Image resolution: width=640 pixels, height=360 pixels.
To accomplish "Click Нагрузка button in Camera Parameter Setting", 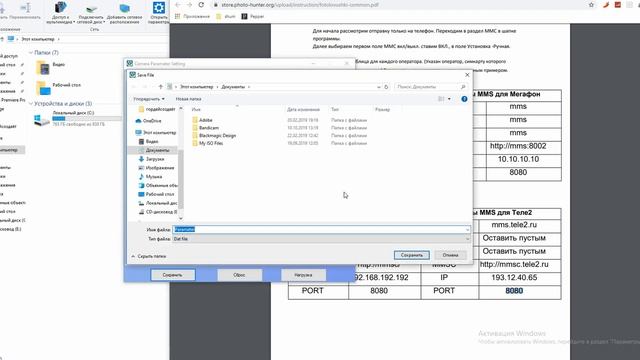I will pyautogui.click(x=303, y=275).
